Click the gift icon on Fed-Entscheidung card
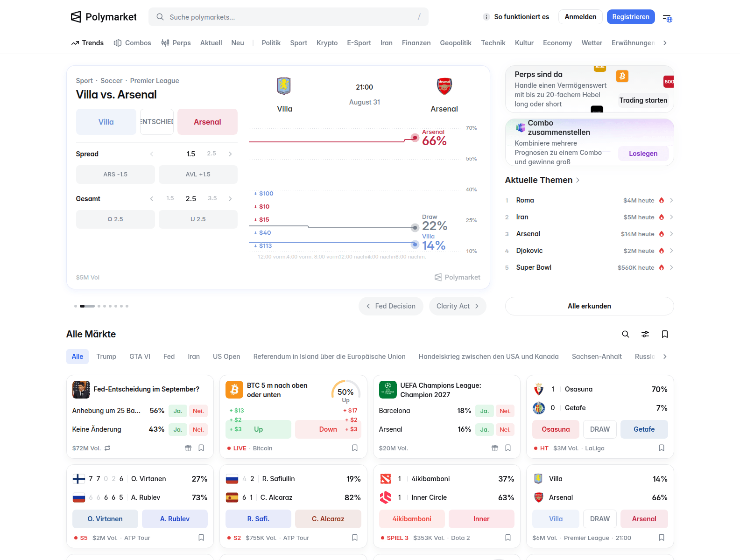Image resolution: width=747 pixels, height=560 pixels. [188, 448]
